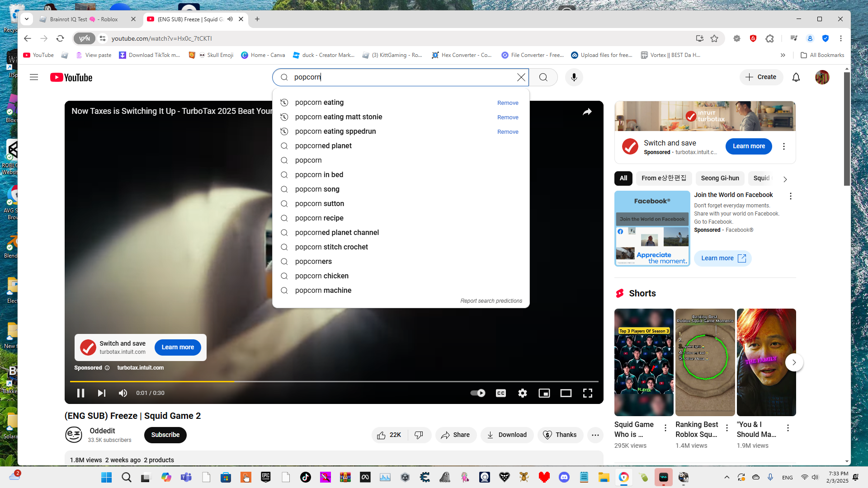Image resolution: width=868 pixels, height=488 pixels.
Task: Remove popcorn eating matt stonie from history
Action: coord(508,117)
